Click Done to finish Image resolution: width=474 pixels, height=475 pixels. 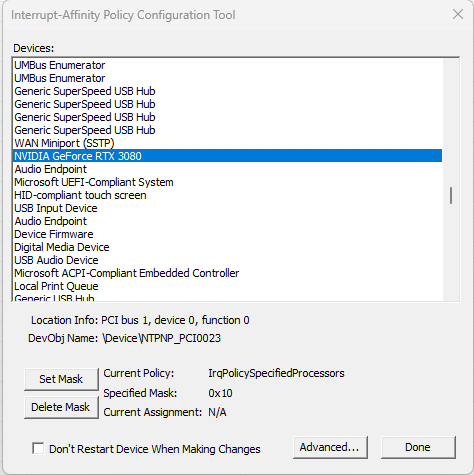418,447
